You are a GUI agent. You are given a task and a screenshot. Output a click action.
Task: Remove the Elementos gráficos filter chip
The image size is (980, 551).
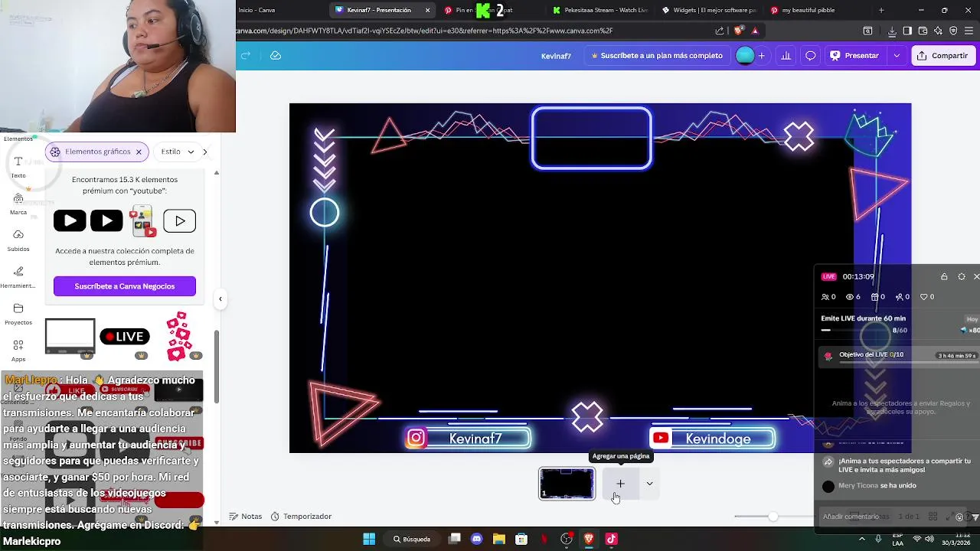139,152
